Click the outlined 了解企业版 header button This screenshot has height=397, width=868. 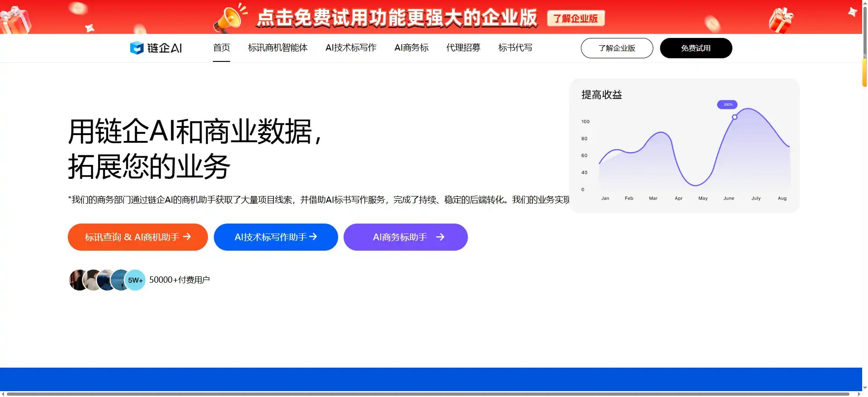pos(617,48)
